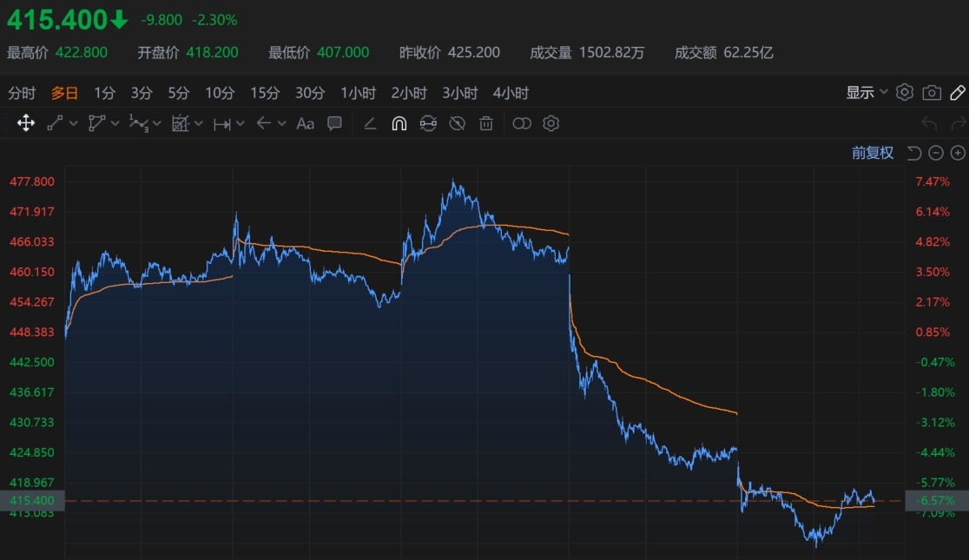Click 开盘价 value 418.200

[212, 53]
